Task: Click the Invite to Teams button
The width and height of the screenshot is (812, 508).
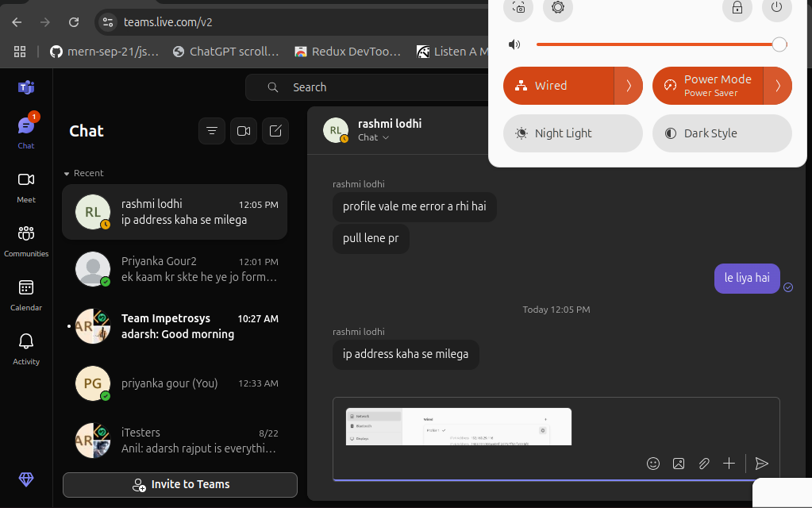Action: click(180, 484)
